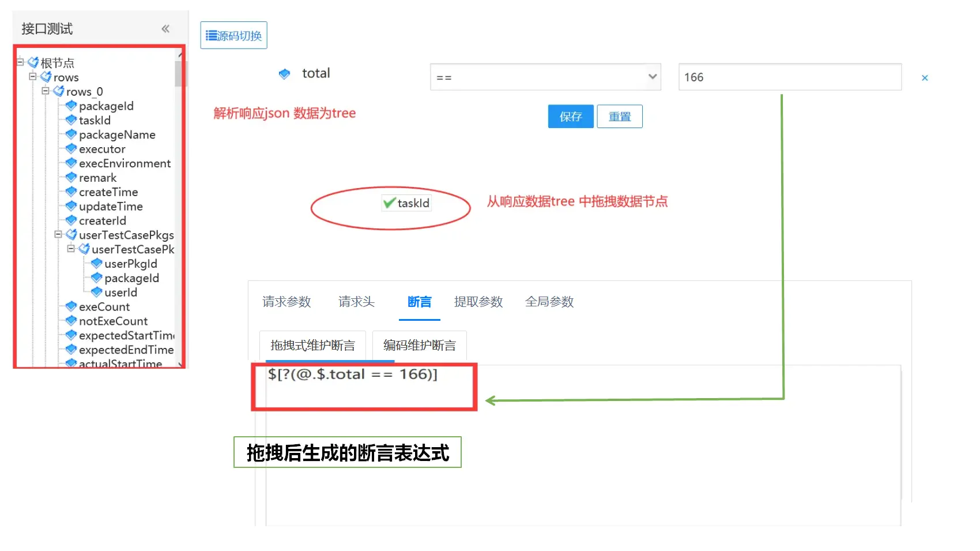Screen dimensions: 980x551
Task: Collapse the nested userTestCasePk child node
Action: click(71, 249)
